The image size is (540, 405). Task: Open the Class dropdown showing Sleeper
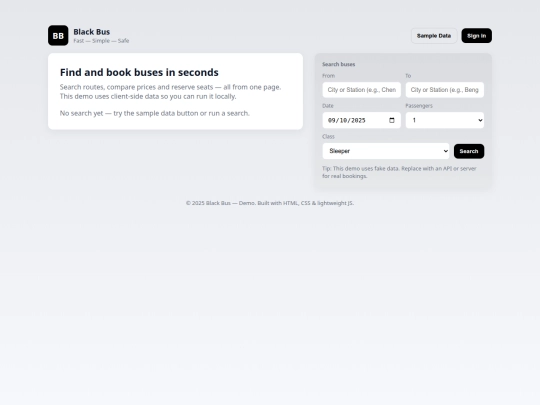386,151
